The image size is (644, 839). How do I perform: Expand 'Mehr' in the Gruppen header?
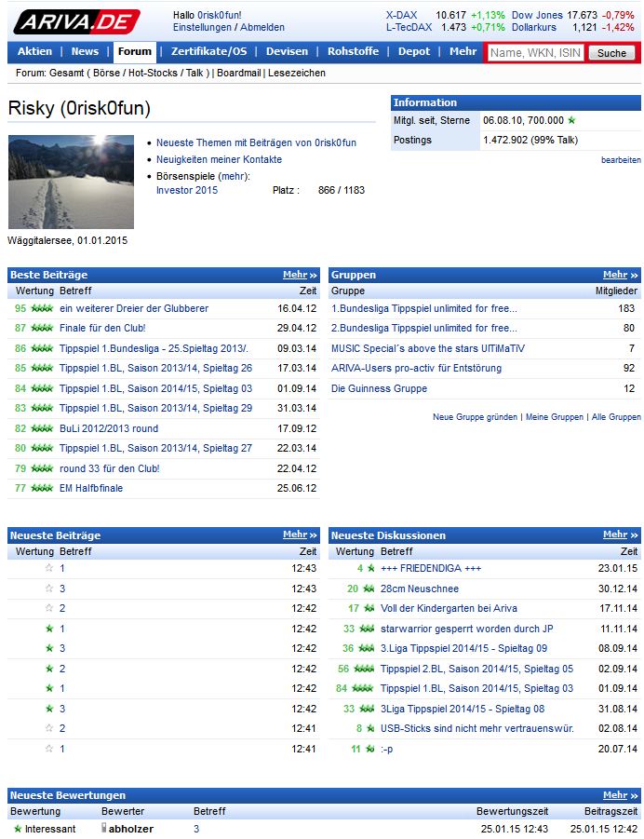620,275
